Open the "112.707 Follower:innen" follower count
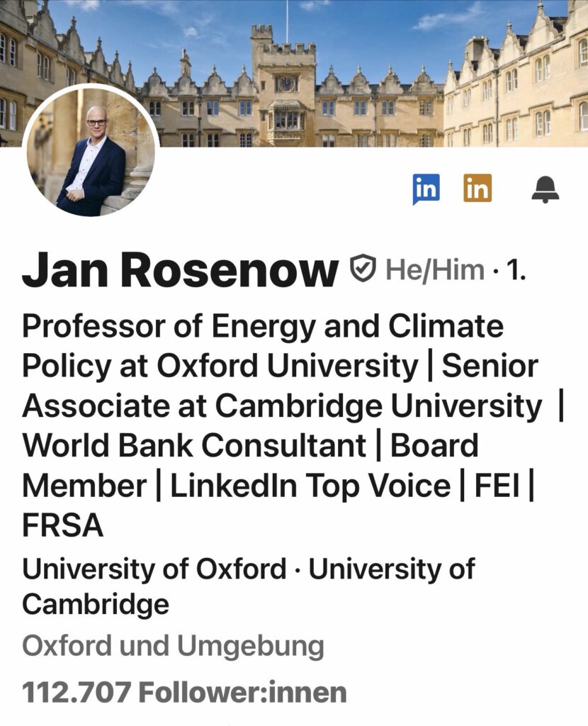Screen dimensions: 588x726 click(184, 692)
